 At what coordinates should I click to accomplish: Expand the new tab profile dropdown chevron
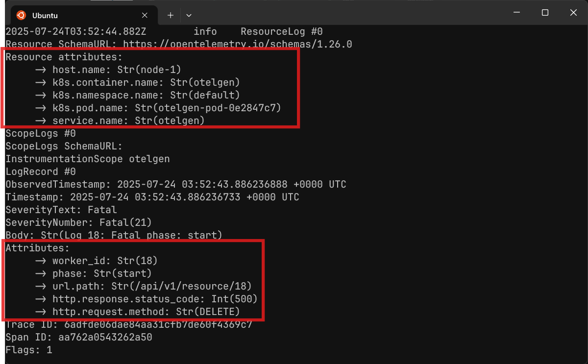coord(189,15)
